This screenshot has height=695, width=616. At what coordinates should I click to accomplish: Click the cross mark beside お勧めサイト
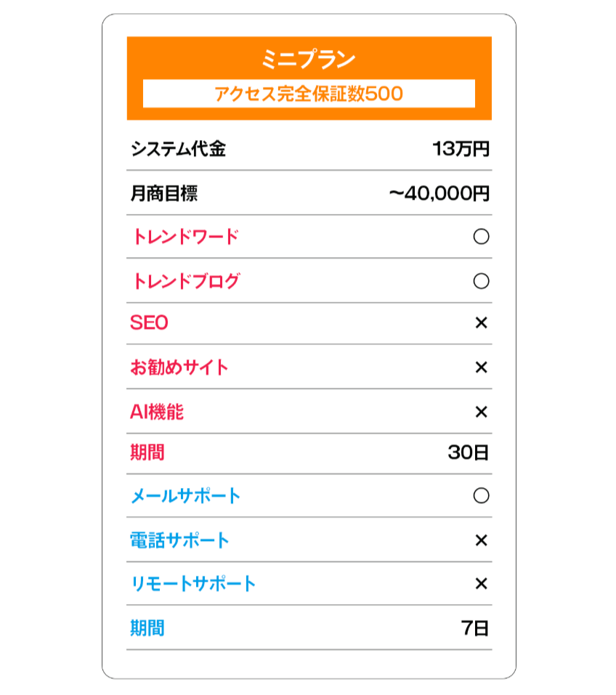481,367
